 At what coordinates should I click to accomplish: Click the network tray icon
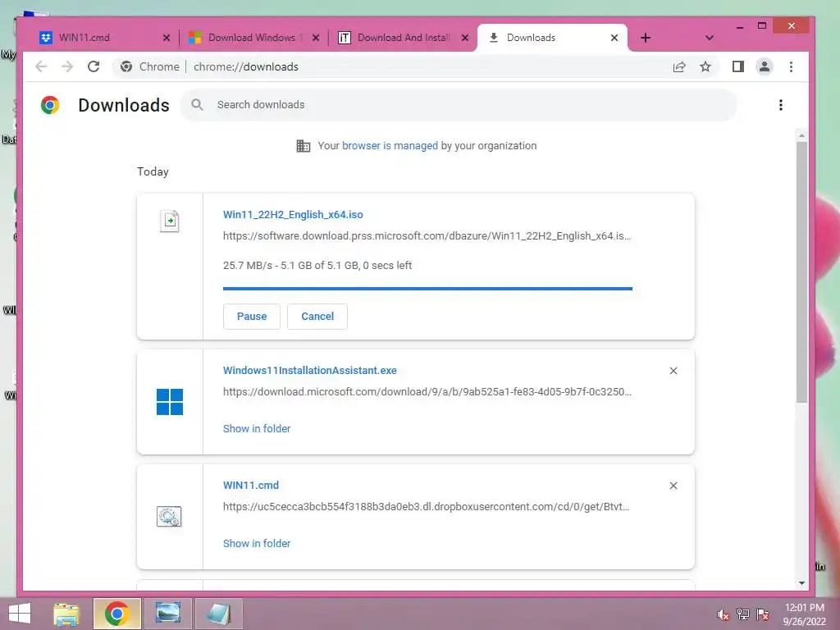coord(743,614)
